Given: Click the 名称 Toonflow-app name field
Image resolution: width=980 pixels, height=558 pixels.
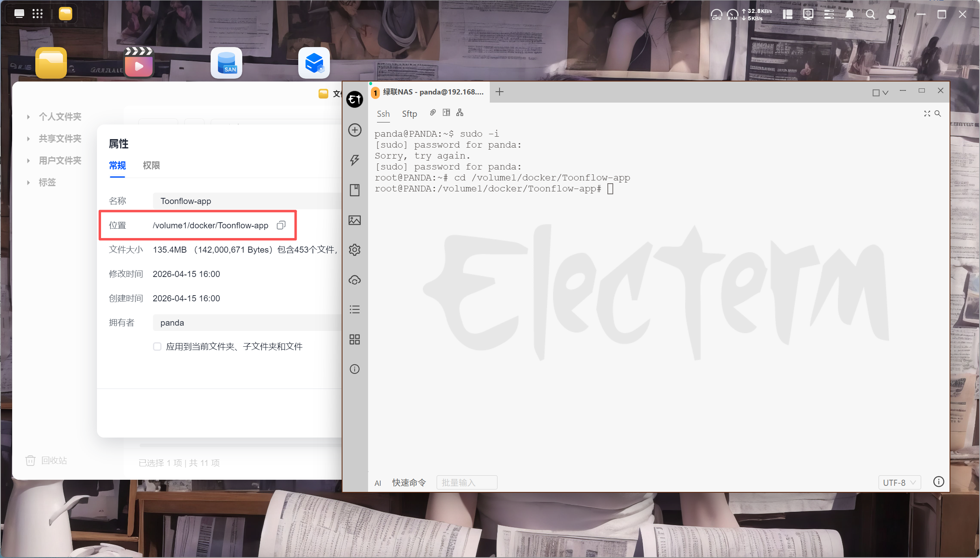Looking at the screenshot, I should click(247, 201).
